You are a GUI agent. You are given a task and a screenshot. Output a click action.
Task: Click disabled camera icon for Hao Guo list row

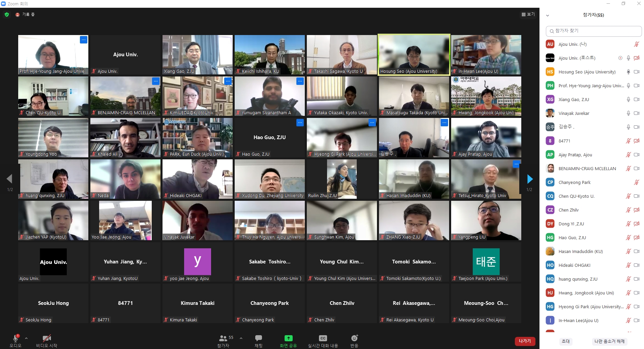click(x=637, y=237)
